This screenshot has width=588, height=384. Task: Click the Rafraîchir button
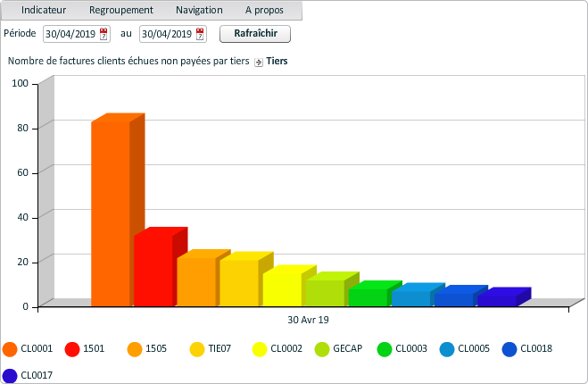coord(255,34)
